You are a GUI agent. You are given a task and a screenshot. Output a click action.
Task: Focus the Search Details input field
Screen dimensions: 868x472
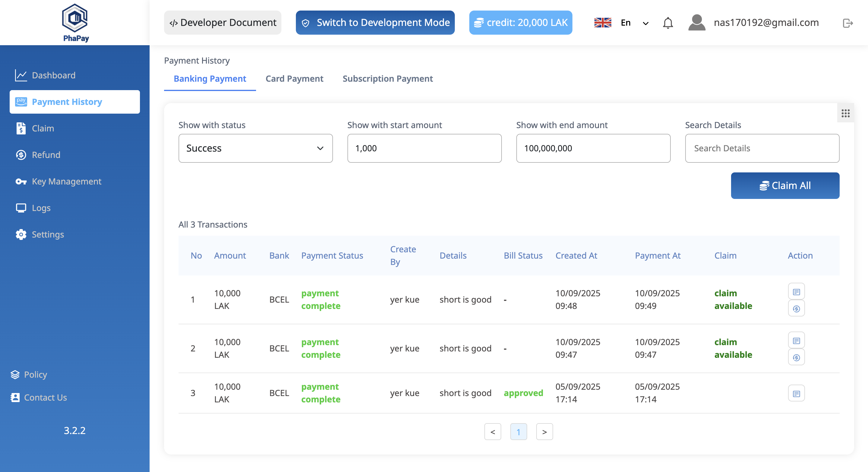(x=762, y=148)
